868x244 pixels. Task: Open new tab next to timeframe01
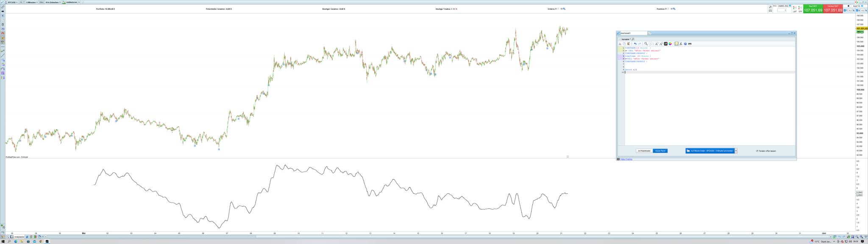click(650, 33)
